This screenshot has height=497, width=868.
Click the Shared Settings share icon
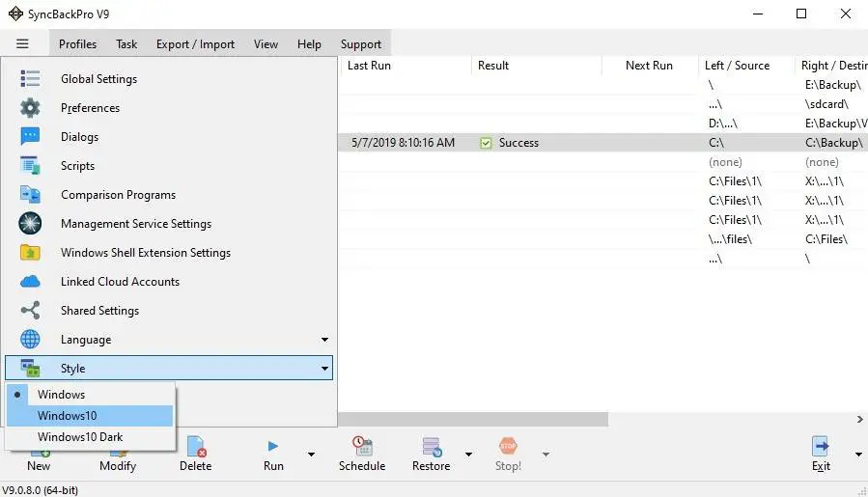click(30, 311)
